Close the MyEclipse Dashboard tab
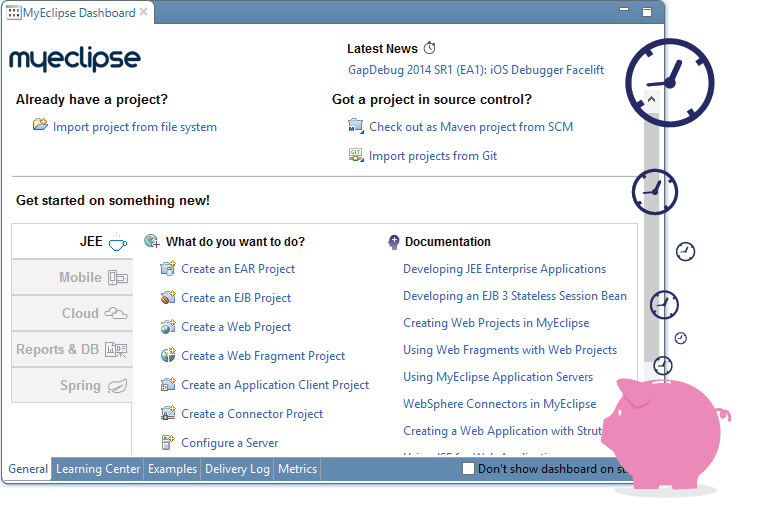 144,12
